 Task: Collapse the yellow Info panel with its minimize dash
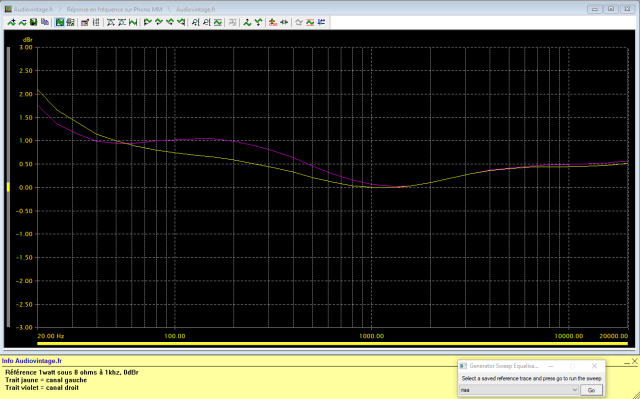point(627,361)
